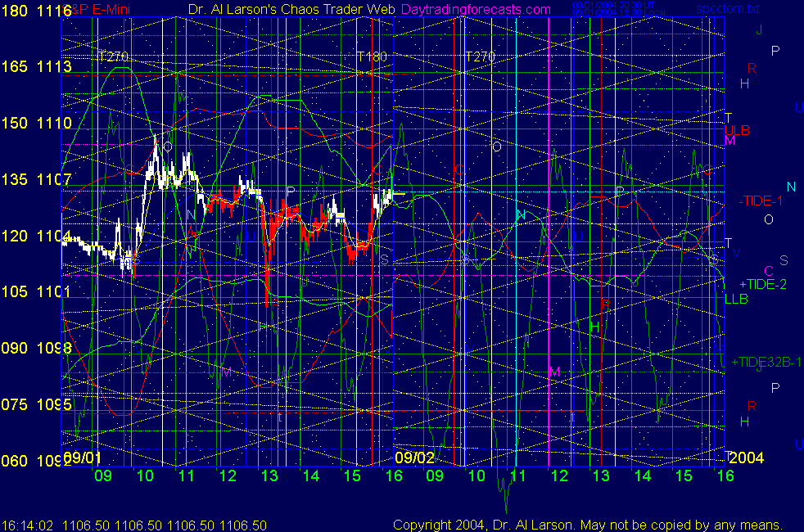Click the grey S legend letter at right margin
Screen dimensions: 804x532
(784, 260)
